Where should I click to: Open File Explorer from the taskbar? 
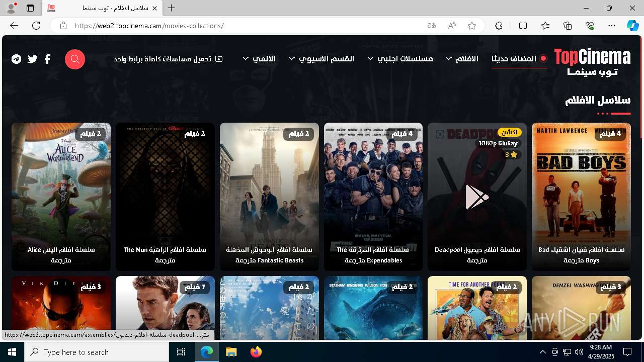(231, 352)
